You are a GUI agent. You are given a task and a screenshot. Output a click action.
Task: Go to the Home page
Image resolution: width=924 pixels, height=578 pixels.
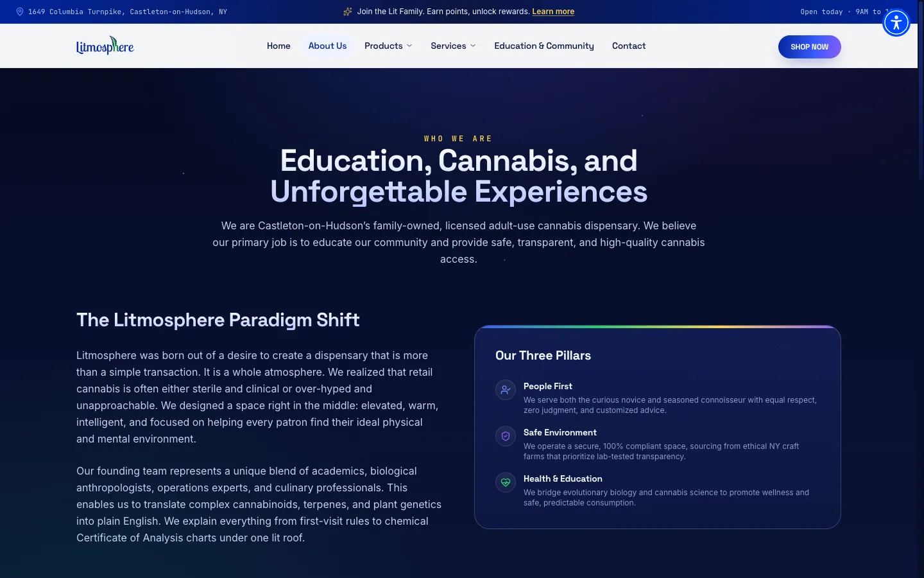(x=278, y=46)
